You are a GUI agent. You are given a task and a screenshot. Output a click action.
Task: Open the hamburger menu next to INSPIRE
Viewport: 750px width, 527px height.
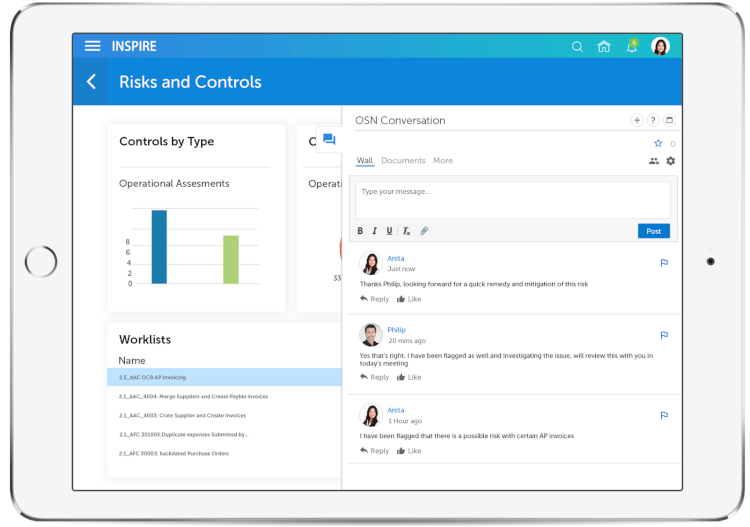[x=92, y=46]
